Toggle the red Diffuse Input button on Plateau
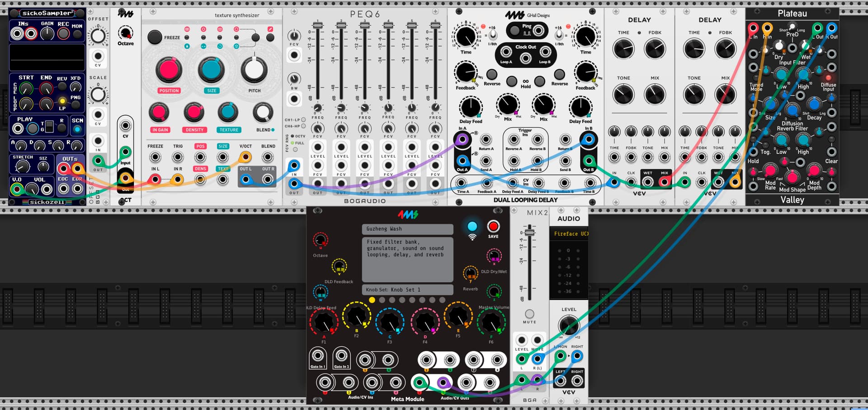This screenshot has height=410, width=868. point(829,78)
